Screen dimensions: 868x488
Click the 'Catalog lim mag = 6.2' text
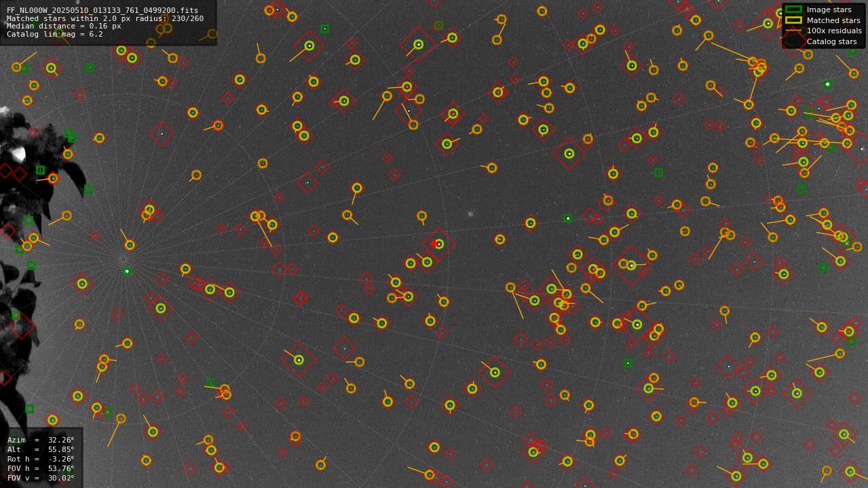tap(55, 35)
